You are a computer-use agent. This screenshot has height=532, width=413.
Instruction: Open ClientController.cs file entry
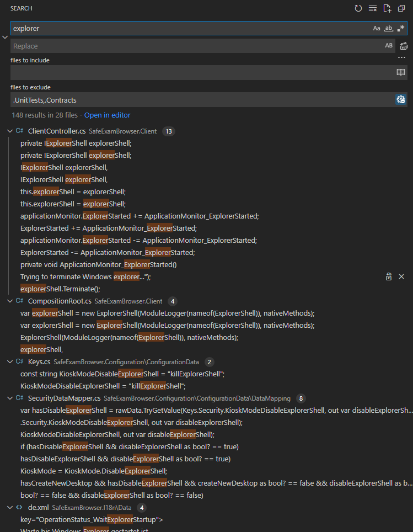pos(57,131)
